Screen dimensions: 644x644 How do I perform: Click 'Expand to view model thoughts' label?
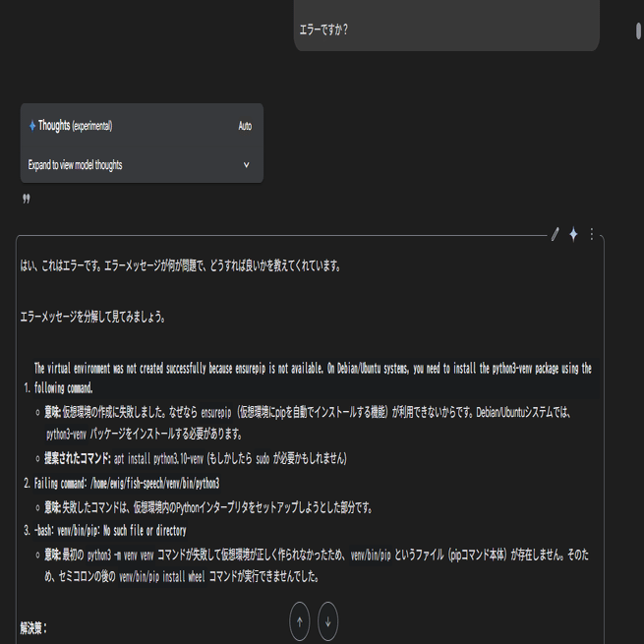(x=75, y=165)
